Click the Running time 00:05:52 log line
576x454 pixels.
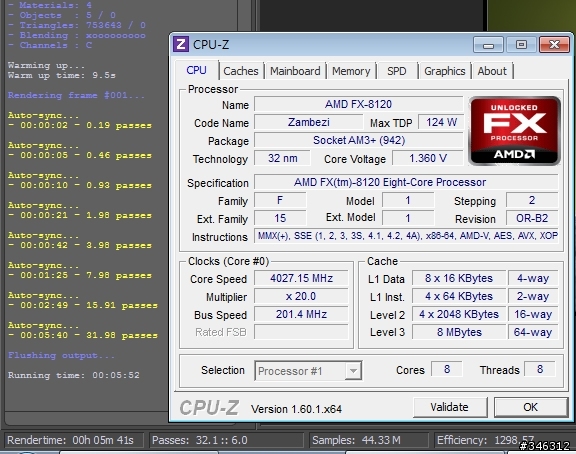[74, 375]
